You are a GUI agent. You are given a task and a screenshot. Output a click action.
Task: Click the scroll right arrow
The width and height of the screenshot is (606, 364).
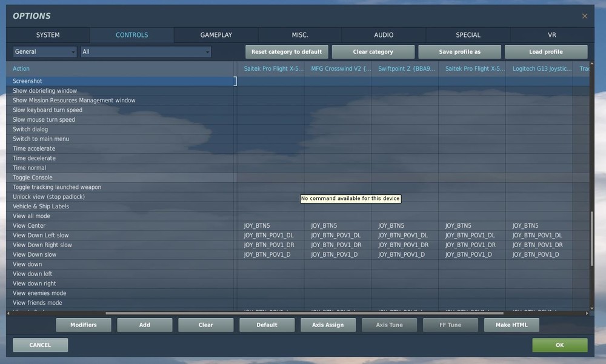point(587,313)
